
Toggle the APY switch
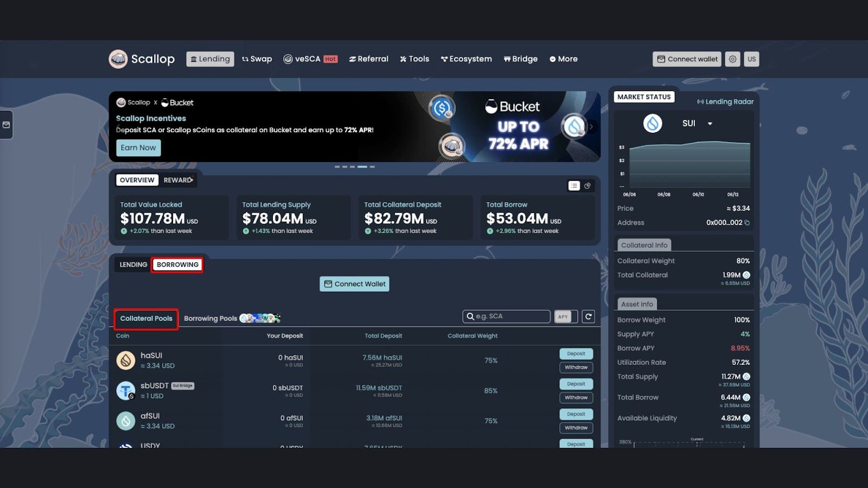click(566, 317)
